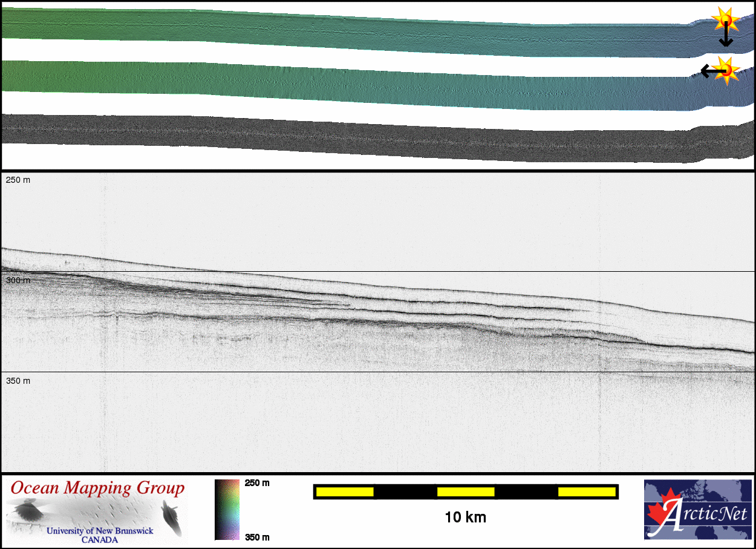Click the leftmost yellow scale bar segment
The image size is (756, 549).
(345, 492)
